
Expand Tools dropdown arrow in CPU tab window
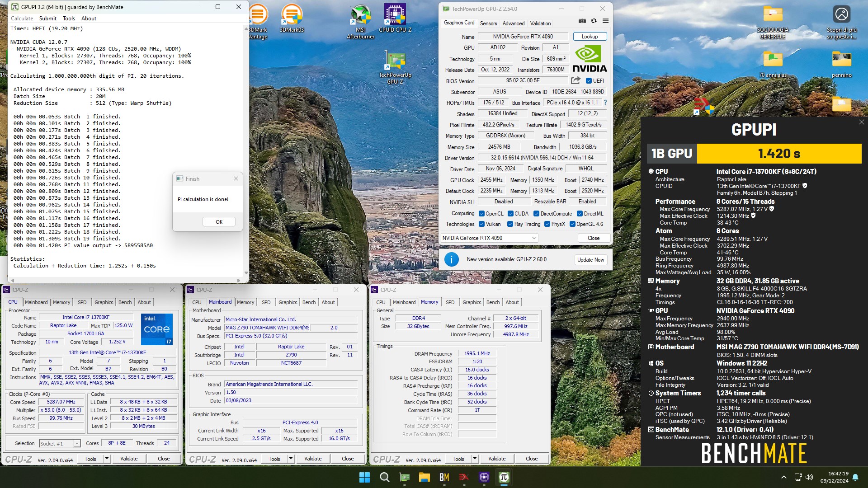click(107, 459)
